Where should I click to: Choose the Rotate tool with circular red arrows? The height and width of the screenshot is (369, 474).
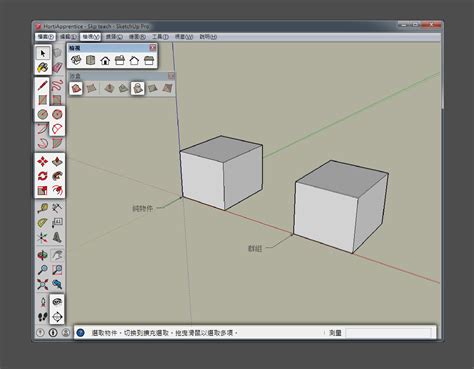[43, 176]
